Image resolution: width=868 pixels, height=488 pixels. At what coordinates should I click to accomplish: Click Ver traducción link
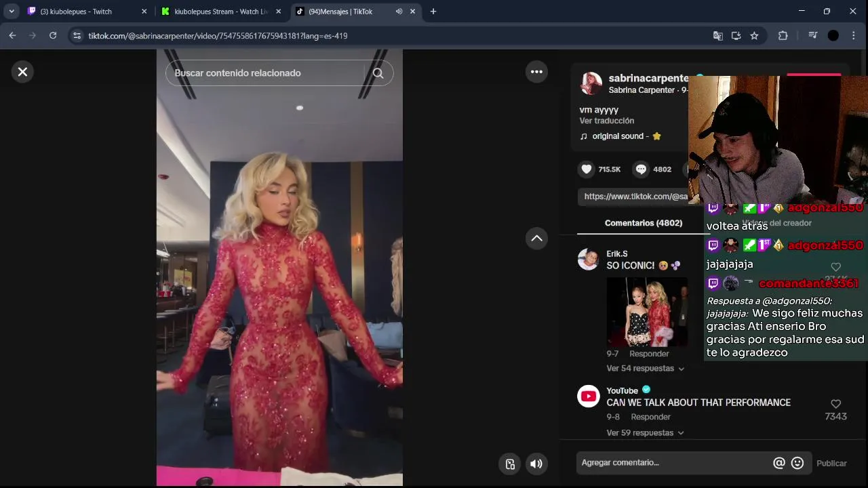pos(607,121)
